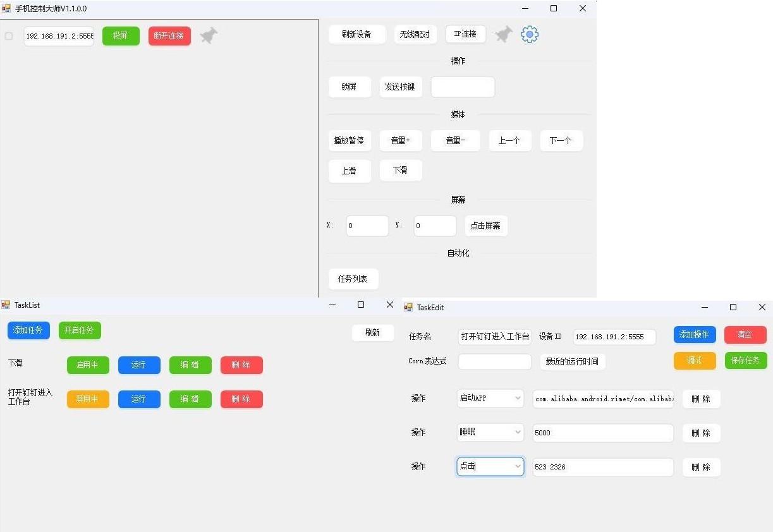Viewport: 773px width, 532px height.
Task: Click the pushpin icon next to IP连接
Action: pyautogui.click(x=502, y=34)
